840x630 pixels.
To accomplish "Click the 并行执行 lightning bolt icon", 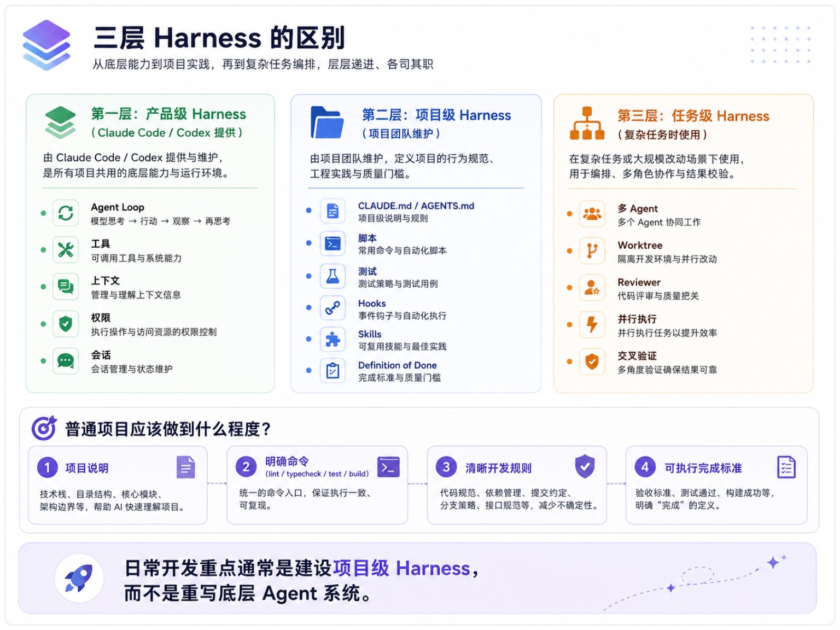I will (x=592, y=324).
